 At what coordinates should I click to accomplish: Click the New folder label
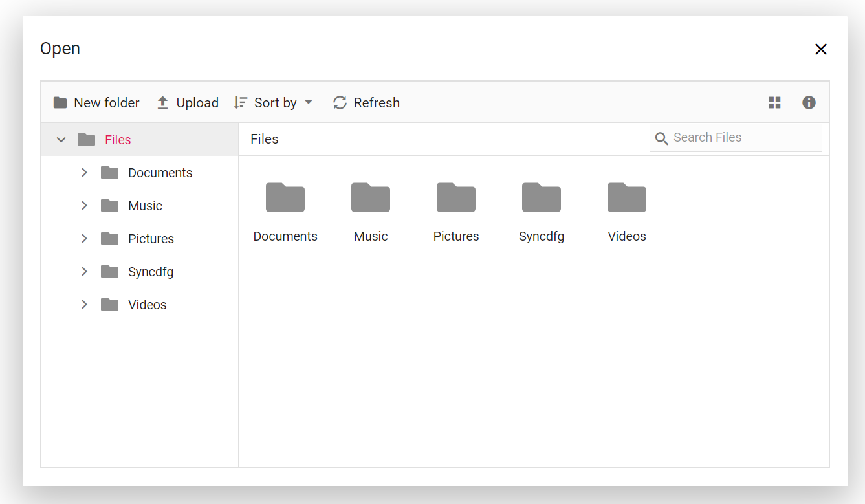pyautogui.click(x=107, y=103)
